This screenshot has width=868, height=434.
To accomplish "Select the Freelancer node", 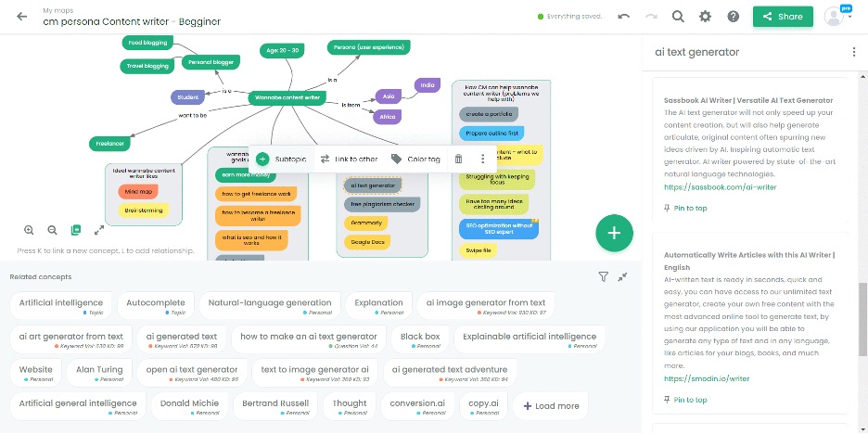I will coord(109,144).
